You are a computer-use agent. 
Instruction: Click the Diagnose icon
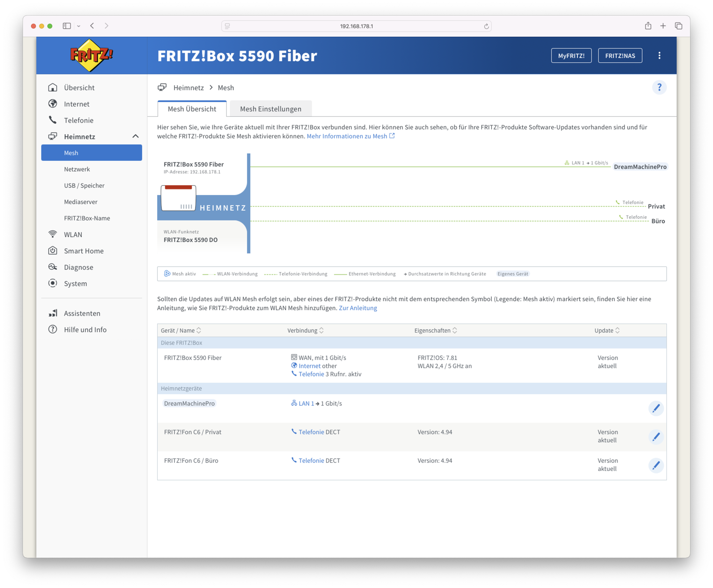(x=53, y=267)
